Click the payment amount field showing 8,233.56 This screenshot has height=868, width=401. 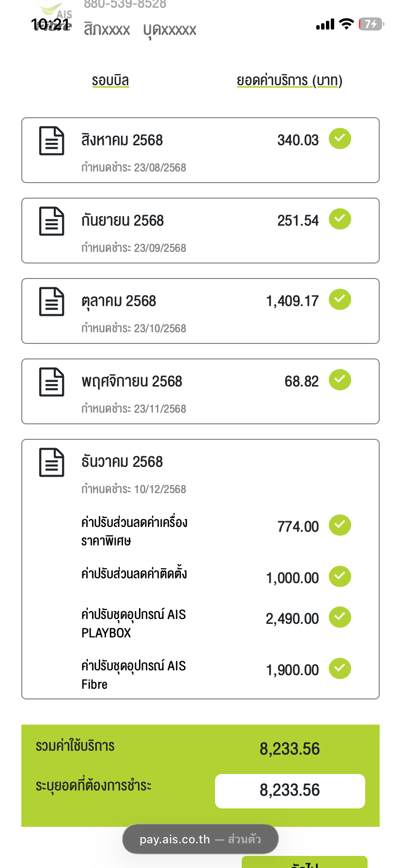point(290,791)
